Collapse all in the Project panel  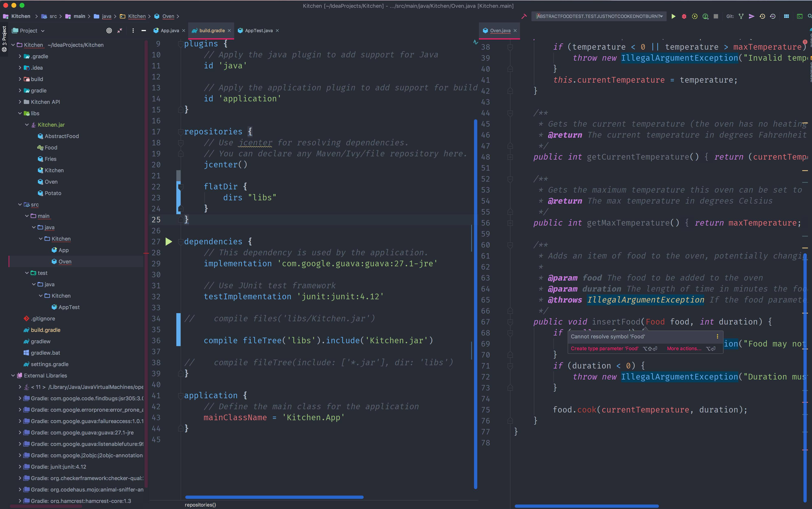pos(120,31)
